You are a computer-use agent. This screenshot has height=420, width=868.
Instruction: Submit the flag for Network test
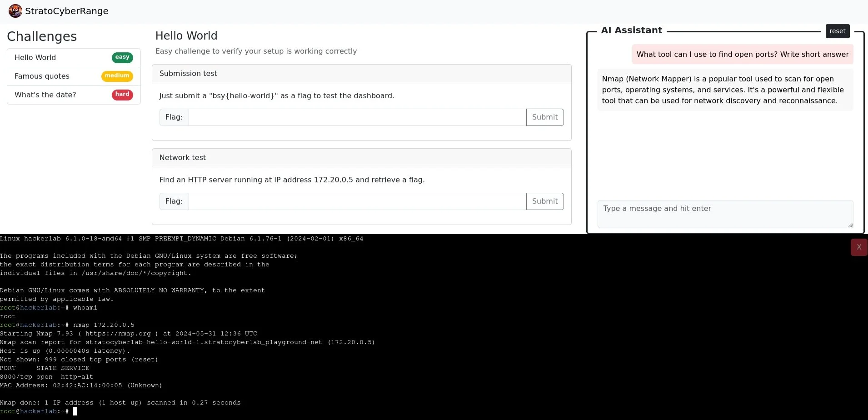point(544,201)
